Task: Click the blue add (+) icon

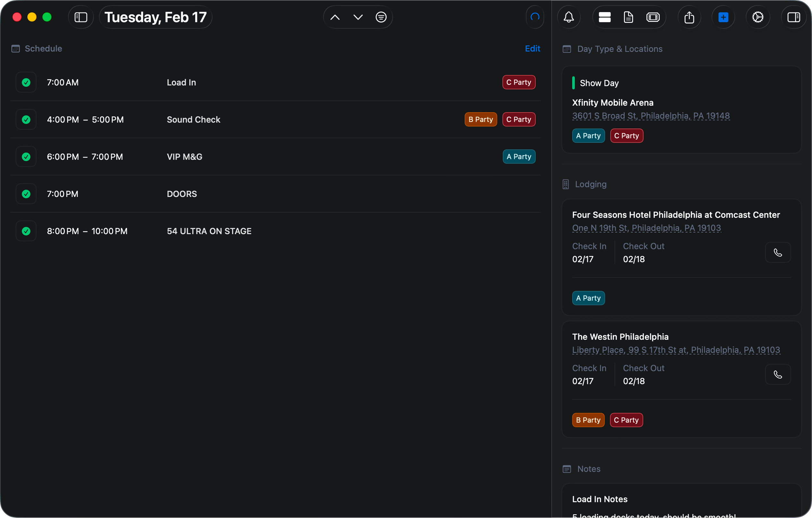Action: 724,17
